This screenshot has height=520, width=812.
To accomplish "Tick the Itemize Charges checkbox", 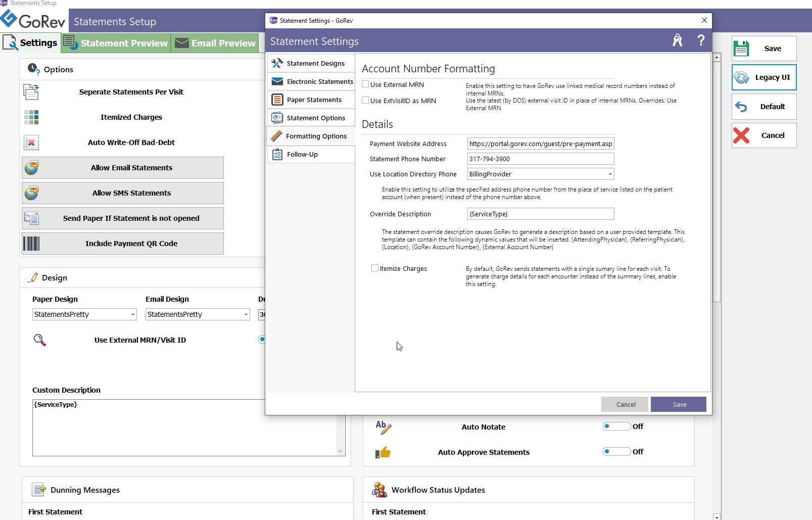I will 375,268.
